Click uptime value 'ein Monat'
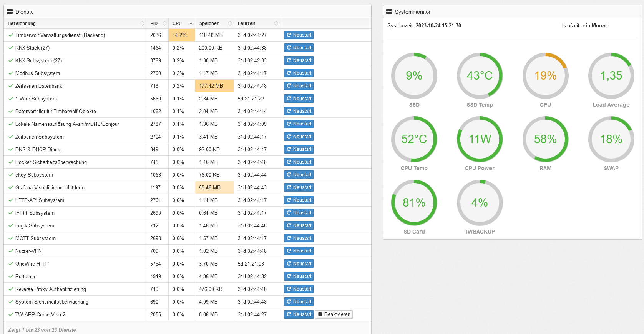 pyautogui.click(x=594, y=25)
